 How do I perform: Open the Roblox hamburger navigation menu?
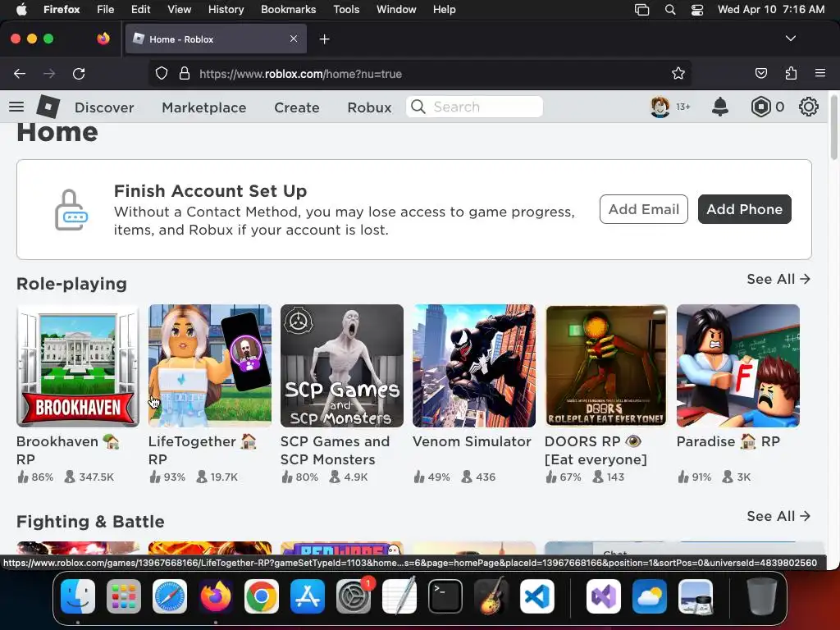click(16, 107)
